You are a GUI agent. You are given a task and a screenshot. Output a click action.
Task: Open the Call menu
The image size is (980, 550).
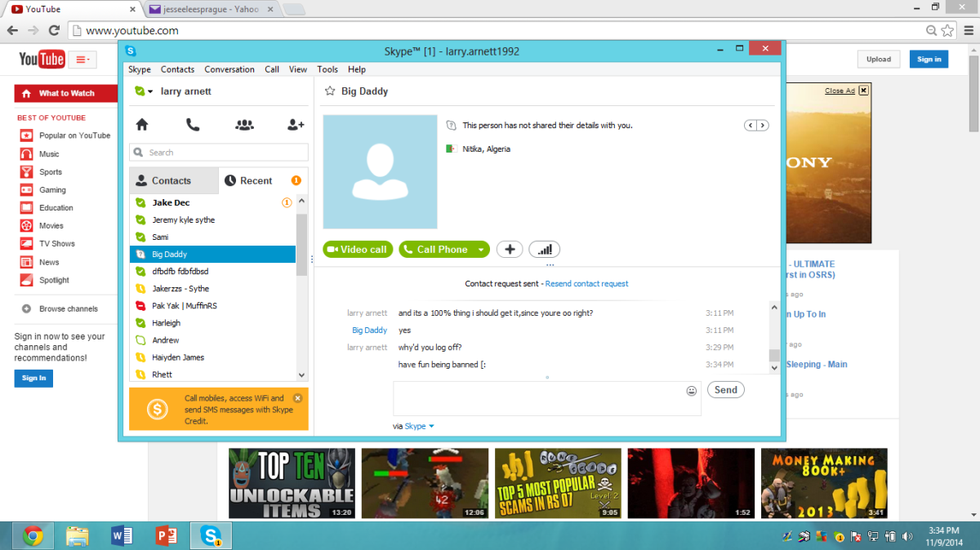click(x=272, y=69)
